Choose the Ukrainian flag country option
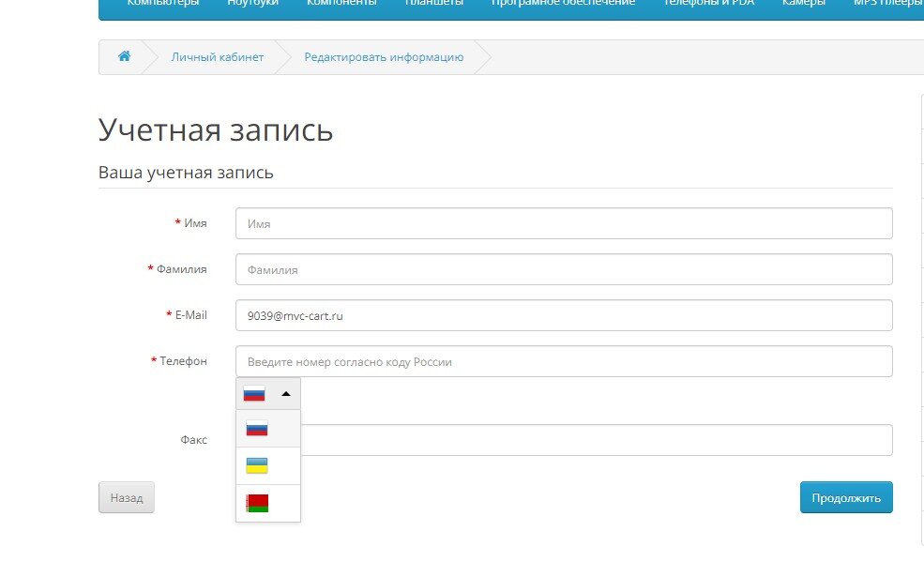This screenshot has height=577, width=924. click(257, 465)
